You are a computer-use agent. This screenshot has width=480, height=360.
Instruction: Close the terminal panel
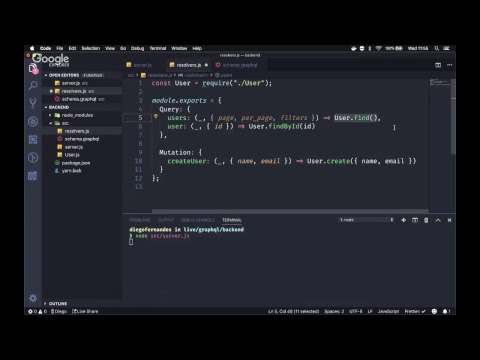pos(449,220)
